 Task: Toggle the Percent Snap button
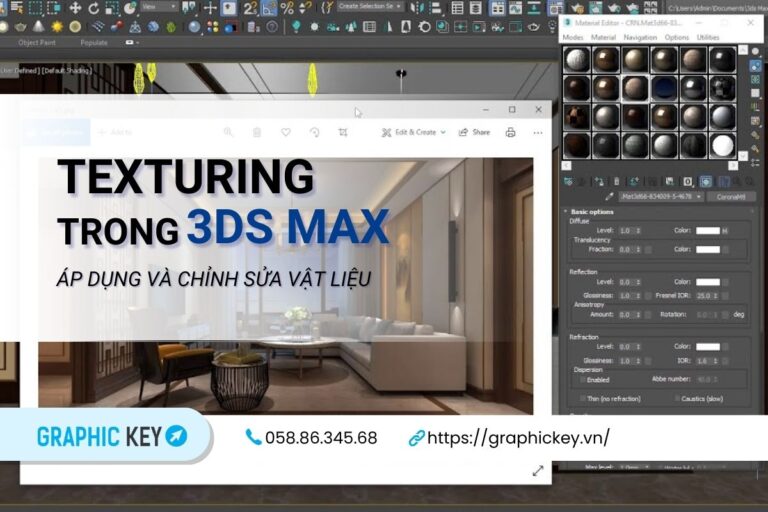pyautogui.click(x=288, y=8)
